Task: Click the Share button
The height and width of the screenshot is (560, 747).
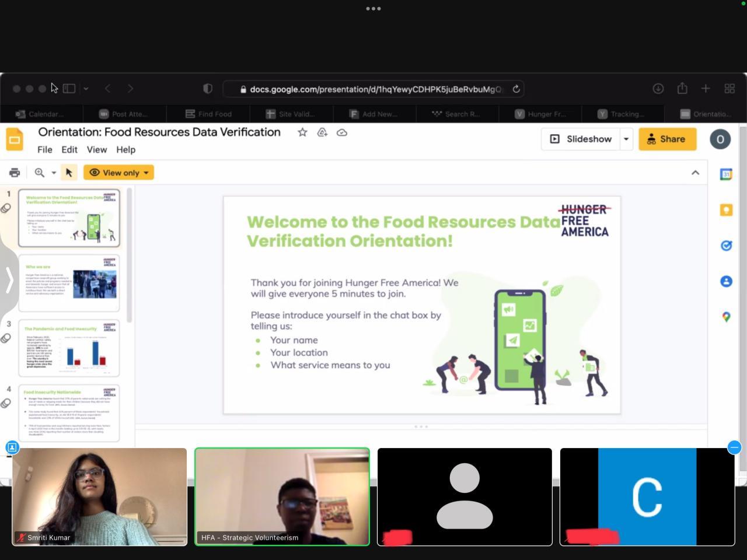Action: coord(667,139)
